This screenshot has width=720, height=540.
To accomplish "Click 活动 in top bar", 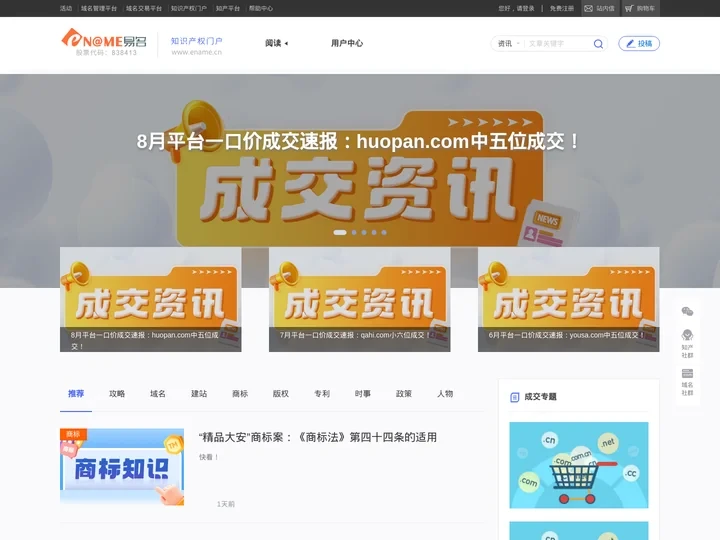I will (x=66, y=8).
